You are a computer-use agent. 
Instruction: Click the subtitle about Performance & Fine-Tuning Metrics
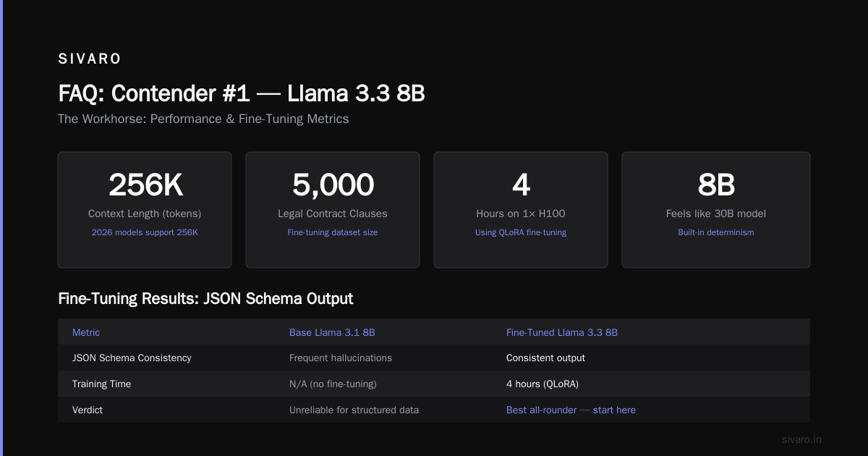coord(203,119)
